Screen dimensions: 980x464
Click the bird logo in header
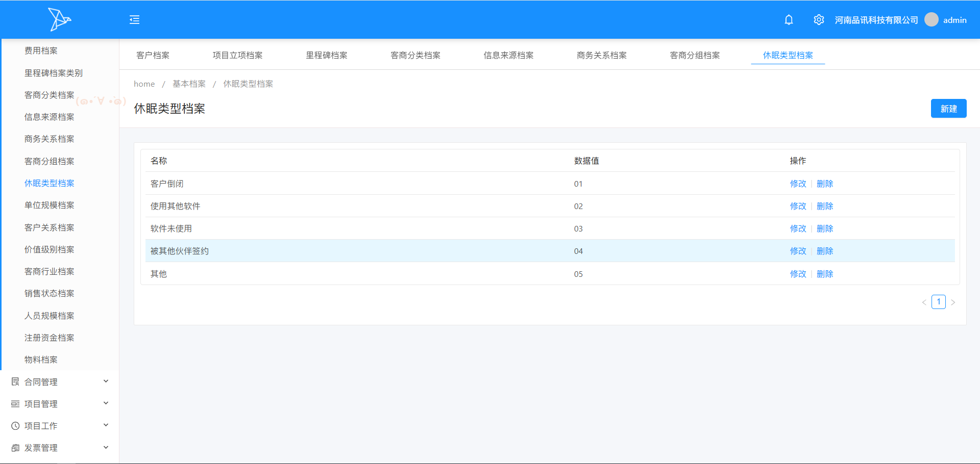click(59, 19)
